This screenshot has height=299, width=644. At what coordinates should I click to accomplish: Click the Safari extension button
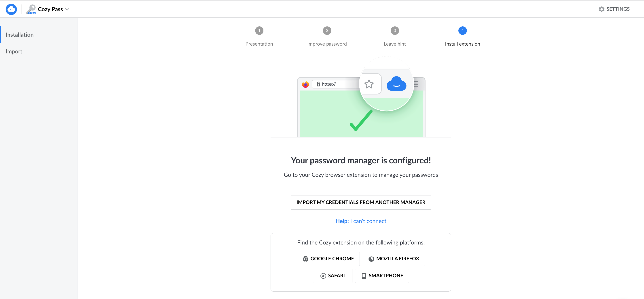point(333,276)
